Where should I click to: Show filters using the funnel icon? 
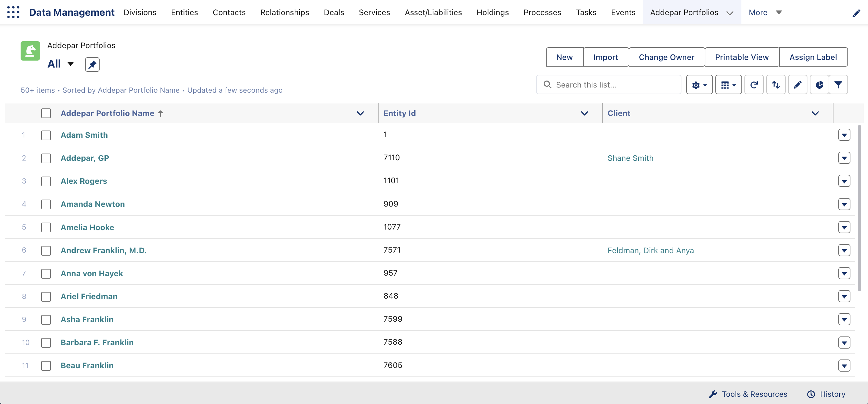pyautogui.click(x=838, y=85)
